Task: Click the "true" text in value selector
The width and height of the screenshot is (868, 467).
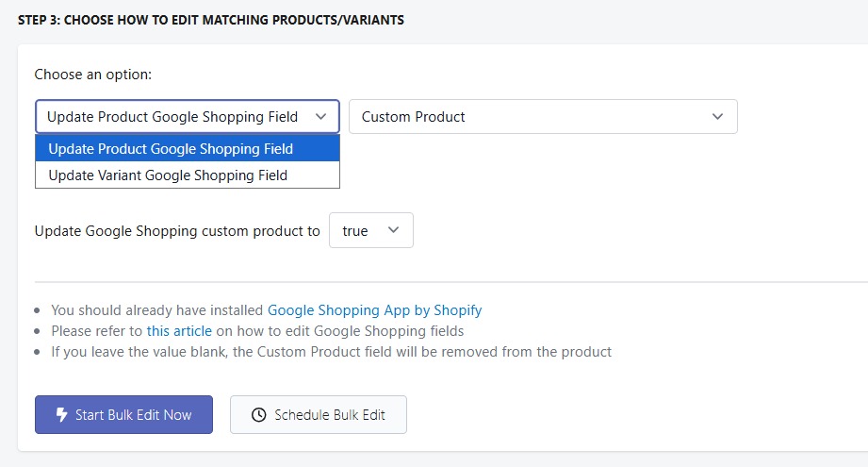Action: pyautogui.click(x=355, y=231)
